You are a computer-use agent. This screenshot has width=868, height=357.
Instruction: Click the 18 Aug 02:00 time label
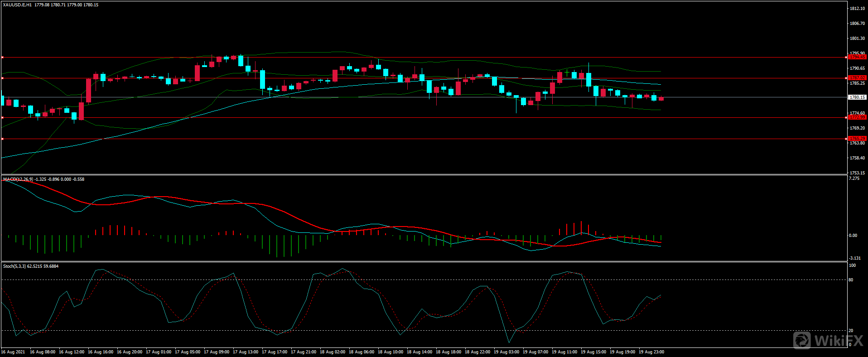pyautogui.click(x=333, y=352)
